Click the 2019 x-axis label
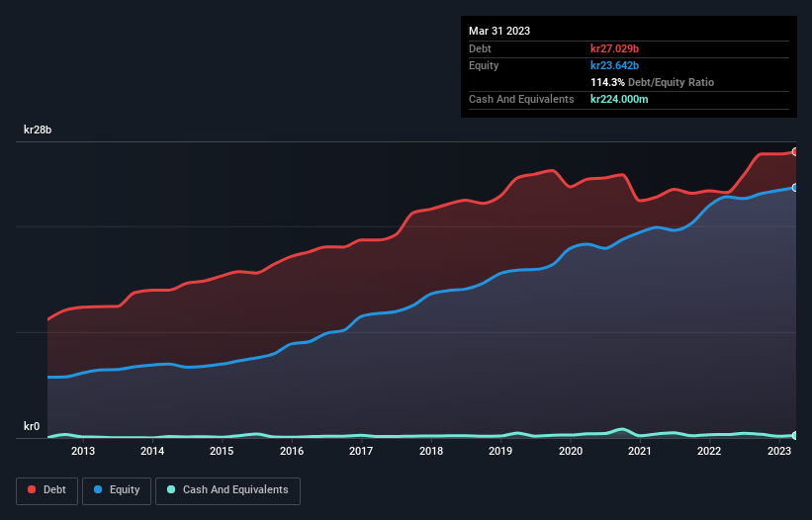 500,451
